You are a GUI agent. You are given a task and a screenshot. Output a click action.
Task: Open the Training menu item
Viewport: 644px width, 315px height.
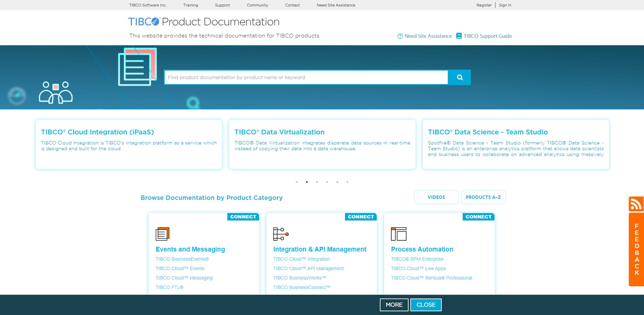(x=191, y=5)
